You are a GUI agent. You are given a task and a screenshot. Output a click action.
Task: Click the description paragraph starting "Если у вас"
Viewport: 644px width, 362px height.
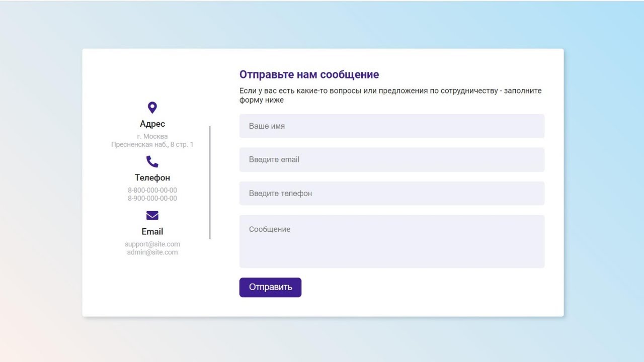point(390,96)
